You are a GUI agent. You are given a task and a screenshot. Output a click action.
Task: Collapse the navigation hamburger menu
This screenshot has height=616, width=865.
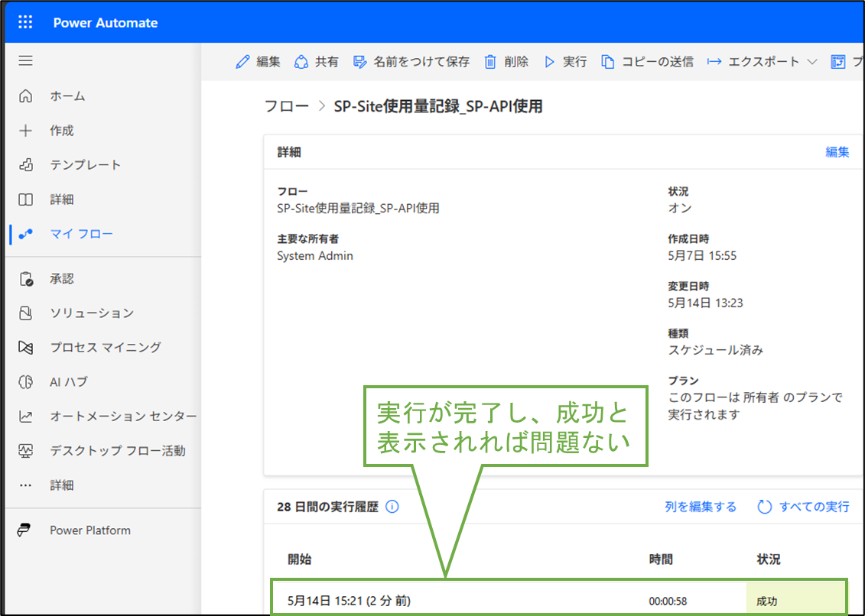(25, 60)
